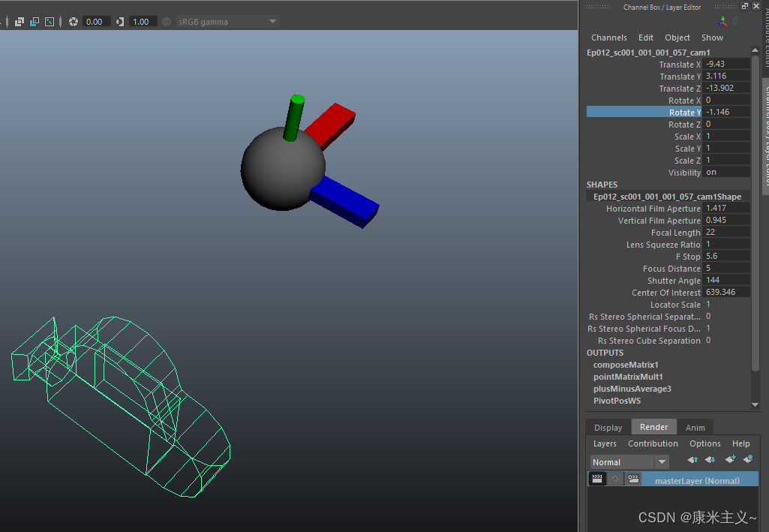769x532 pixels.
Task: Switch to the Display layer tab
Action: pyautogui.click(x=608, y=428)
